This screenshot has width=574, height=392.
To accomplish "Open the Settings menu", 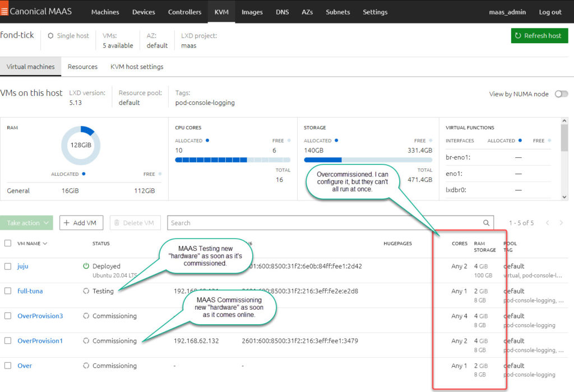I will click(375, 12).
